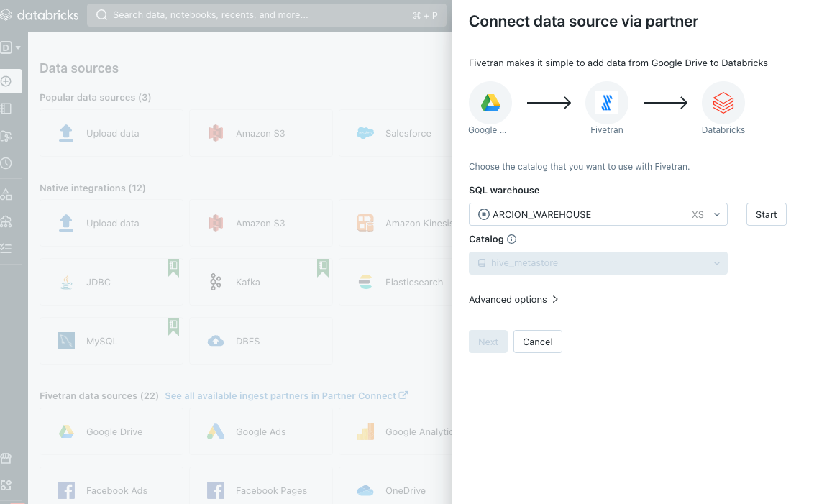This screenshot has width=832, height=504.
Task: Select Amazon S3 under Native integrations
Action: tap(261, 224)
